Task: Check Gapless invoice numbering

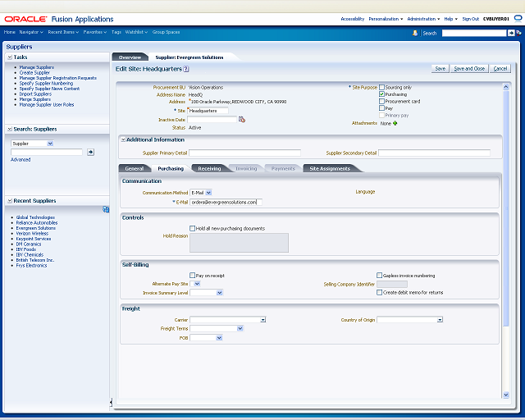Action: [379, 276]
